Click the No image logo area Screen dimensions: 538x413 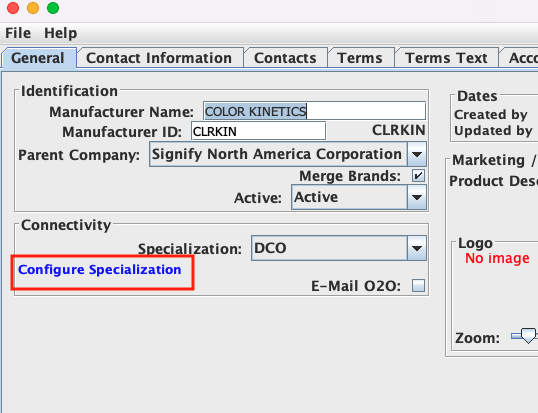(497, 258)
